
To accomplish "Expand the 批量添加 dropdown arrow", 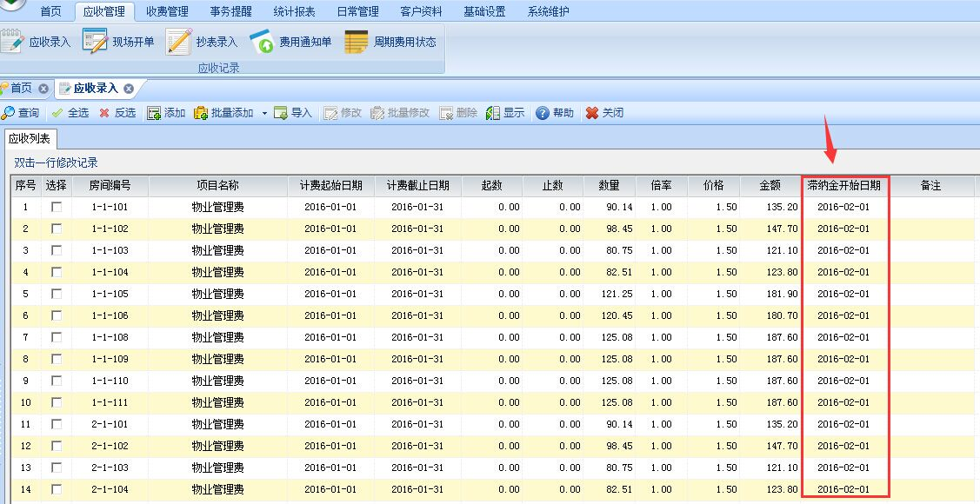I will tap(264, 114).
